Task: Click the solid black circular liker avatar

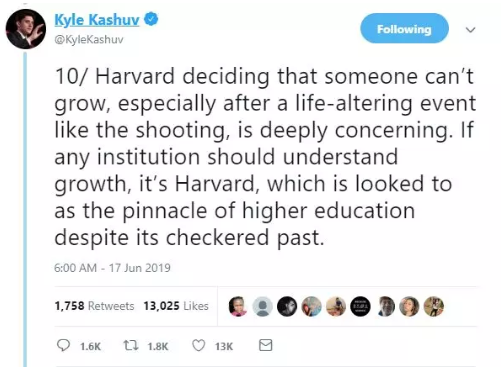Action: pos(360,306)
